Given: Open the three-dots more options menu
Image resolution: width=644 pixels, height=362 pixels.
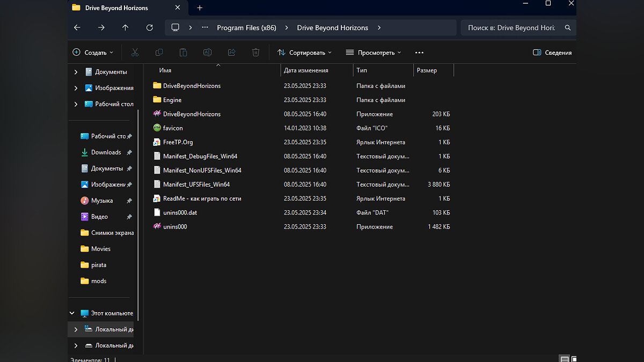Looking at the screenshot, I should [x=419, y=53].
